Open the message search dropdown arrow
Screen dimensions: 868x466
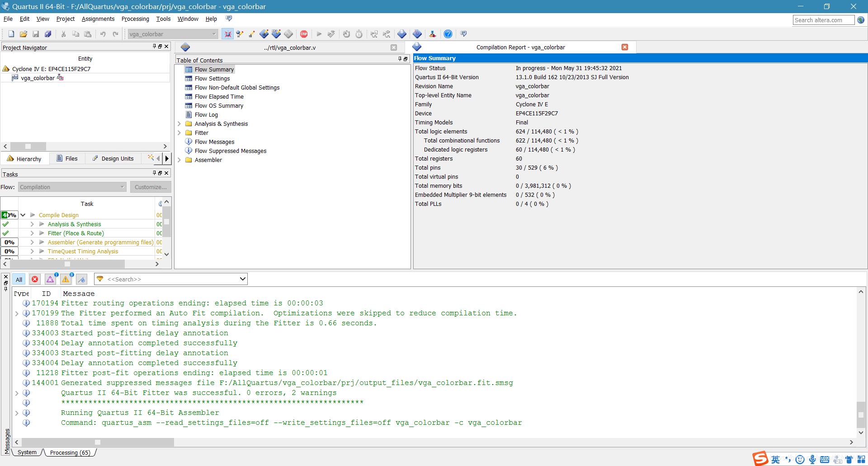[x=243, y=279]
